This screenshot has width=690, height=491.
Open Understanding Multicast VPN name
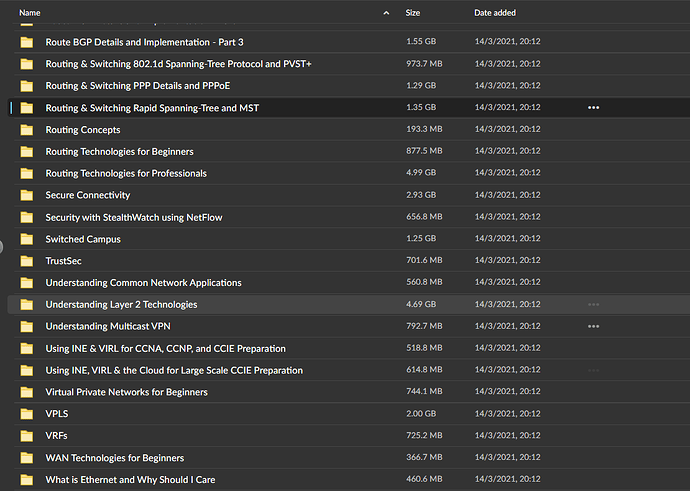point(108,326)
